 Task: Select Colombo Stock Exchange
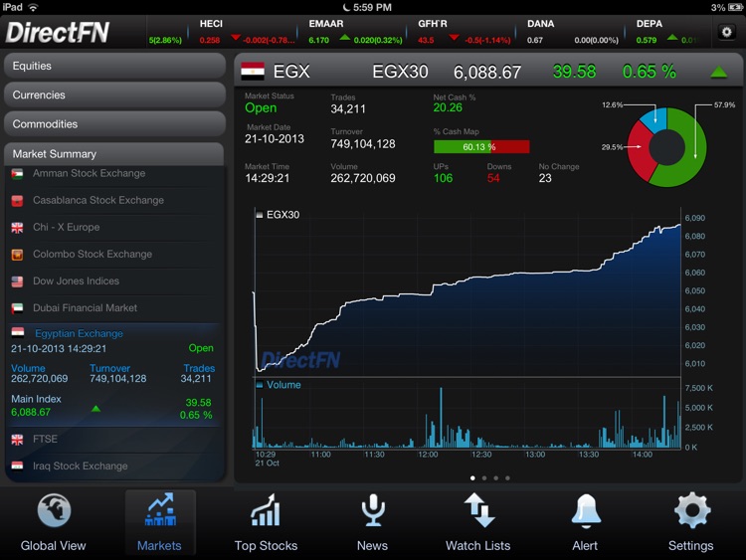tap(114, 255)
